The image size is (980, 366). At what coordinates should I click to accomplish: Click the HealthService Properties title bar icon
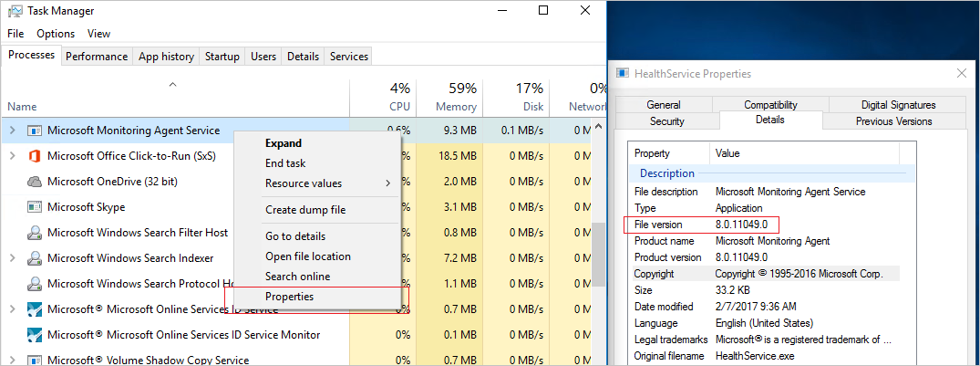[x=622, y=73]
